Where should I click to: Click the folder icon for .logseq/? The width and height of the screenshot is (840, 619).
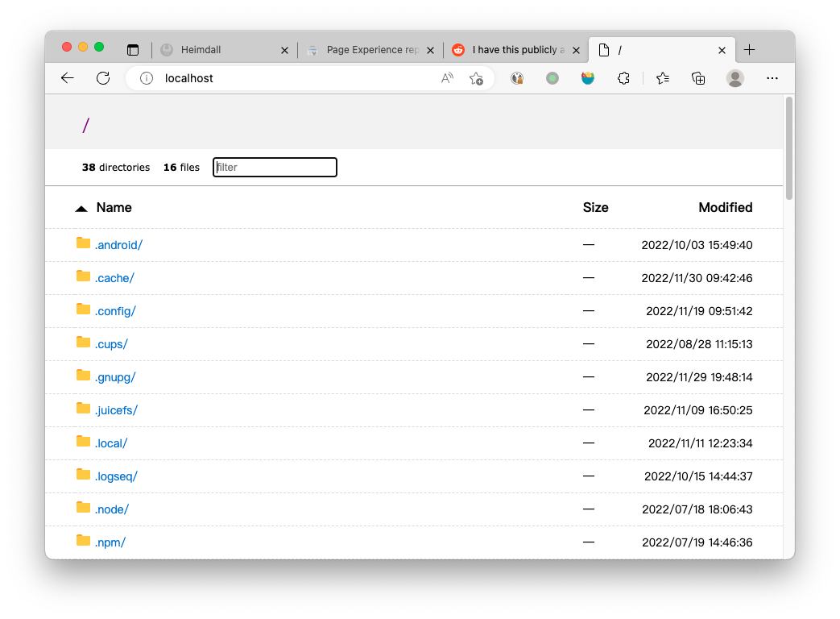tap(83, 475)
